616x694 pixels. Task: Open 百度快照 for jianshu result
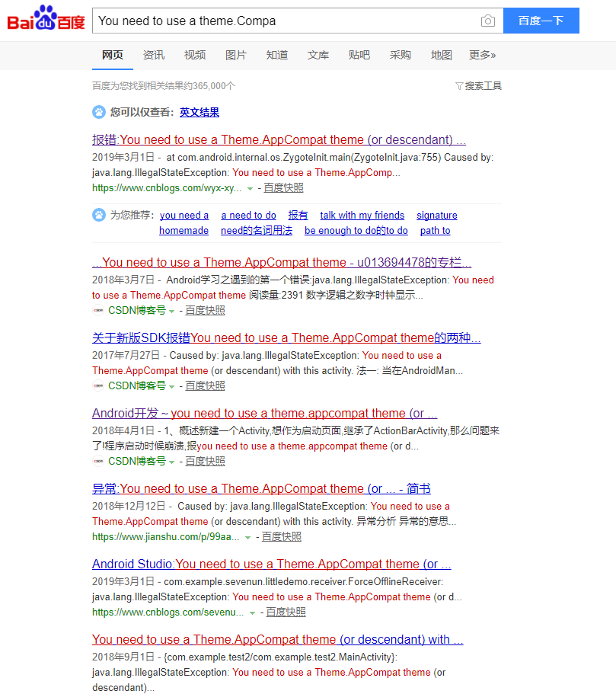(282, 537)
